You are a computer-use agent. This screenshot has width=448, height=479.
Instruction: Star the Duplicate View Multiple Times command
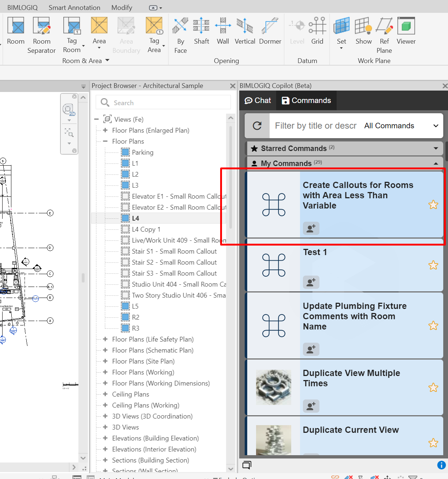(x=433, y=387)
